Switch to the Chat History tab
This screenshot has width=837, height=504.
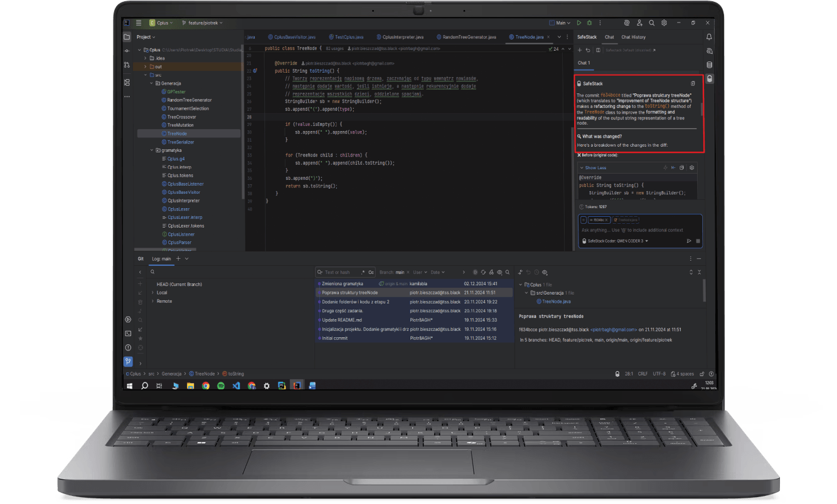(634, 37)
